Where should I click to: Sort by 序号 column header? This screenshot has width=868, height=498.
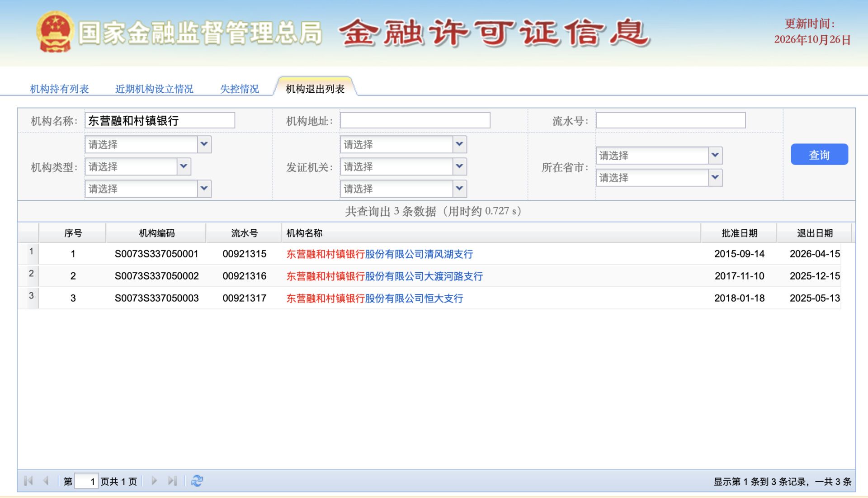pos(72,233)
